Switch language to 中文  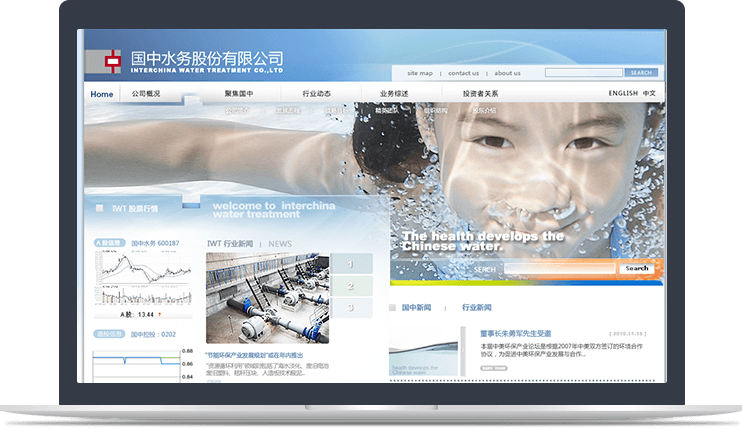(649, 94)
